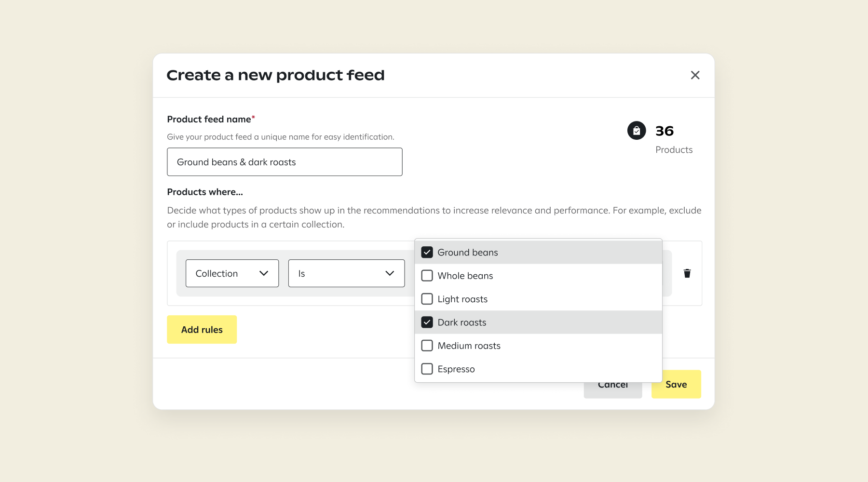Uncheck the Ground beans checkbox
The width and height of the screenshot is (868, 482).
pos(427,252)
